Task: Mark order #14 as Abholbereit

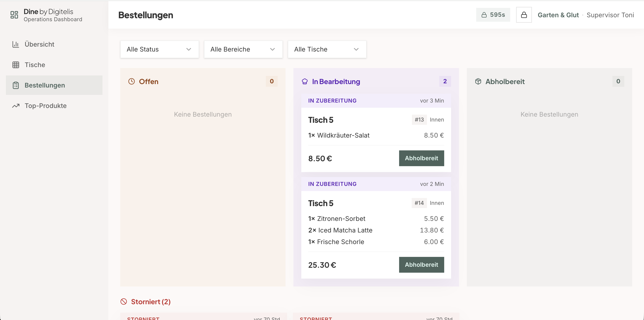Action: (422, 265)
